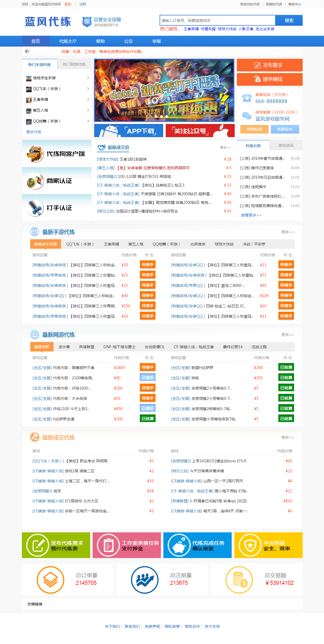Expand the QQ炫舞（手游） row arrow

pyautogui.click(x=88, y=121)
